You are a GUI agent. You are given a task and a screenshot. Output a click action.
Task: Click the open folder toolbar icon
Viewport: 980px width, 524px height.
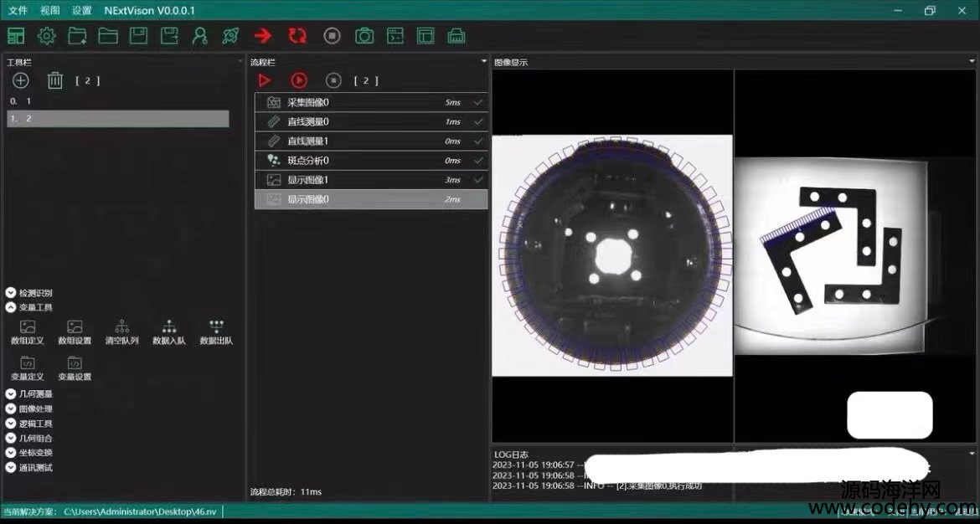pos(108,36)
